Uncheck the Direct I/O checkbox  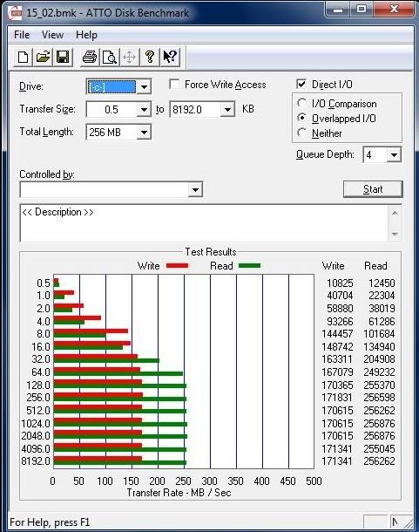tap(301, 84)
